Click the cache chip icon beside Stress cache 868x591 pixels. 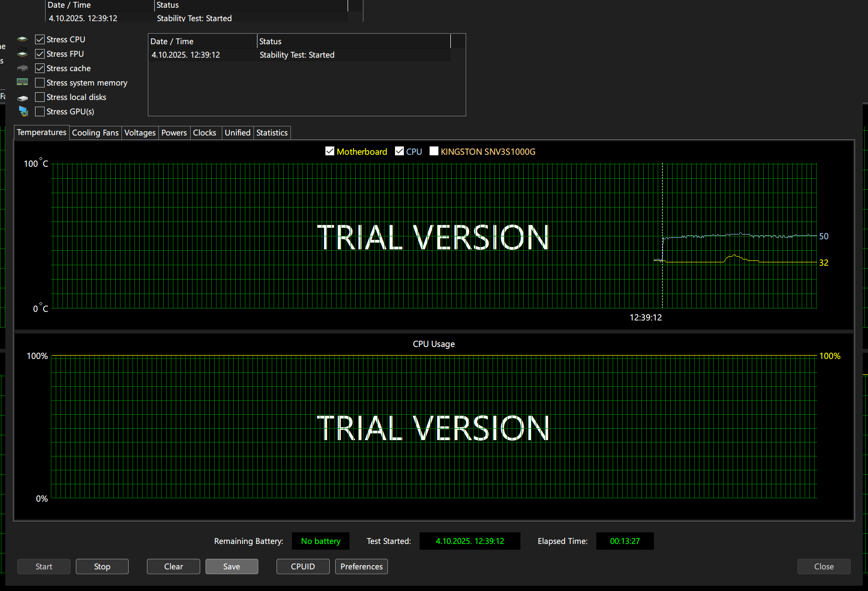(x=23, y=68)
